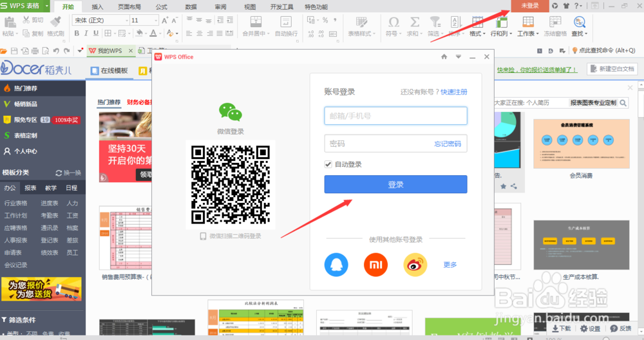Image resolution: width=644 pixels, height=340 pixels.
Task: Click the 反馈 feedback button at bottom right
Action: 621,328
